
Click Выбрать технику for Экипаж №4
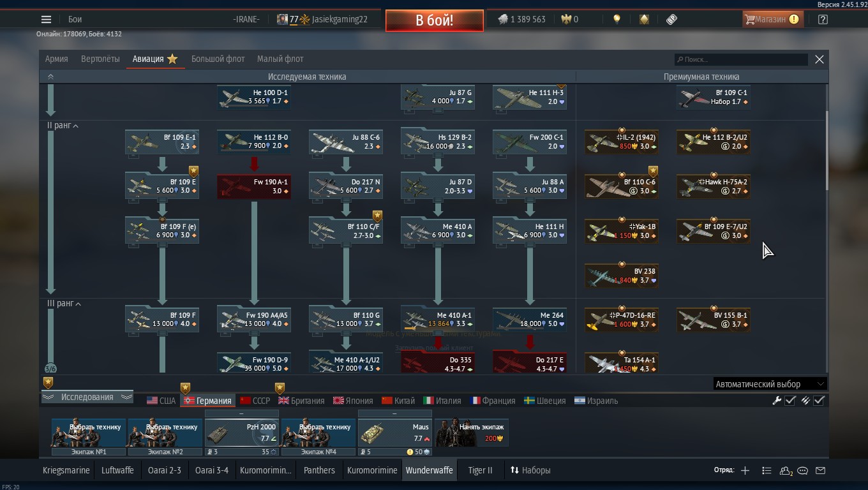coord(318,433)
